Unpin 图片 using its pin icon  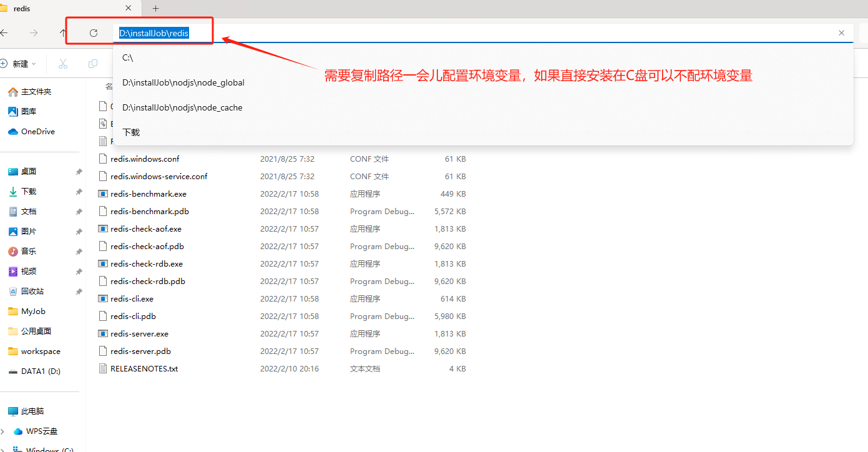pyautogui.click(x=79, y=232)
